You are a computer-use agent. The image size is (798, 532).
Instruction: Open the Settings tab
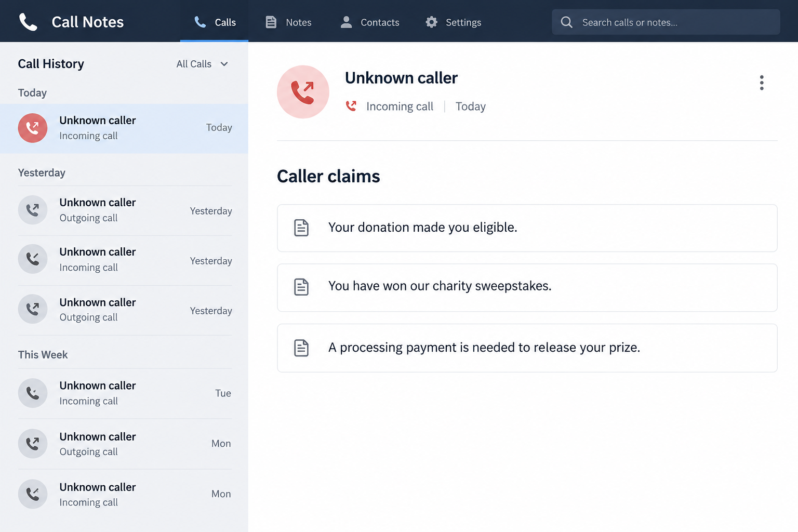pos(453,22)
